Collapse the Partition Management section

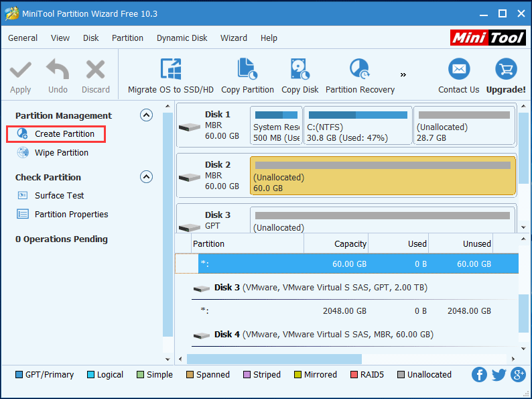[146, 115]
